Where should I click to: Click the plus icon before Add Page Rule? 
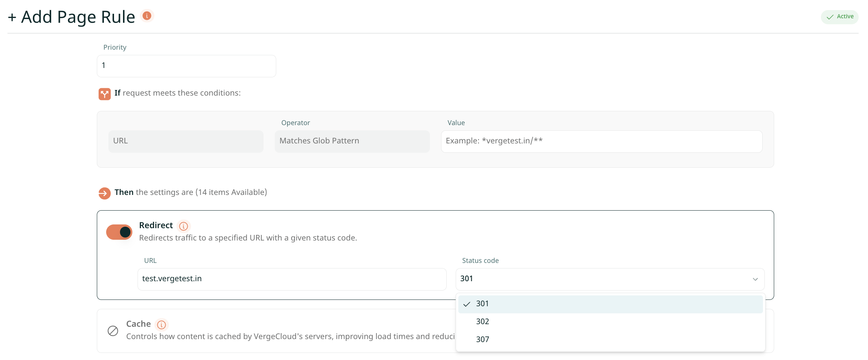pos(12,18)
